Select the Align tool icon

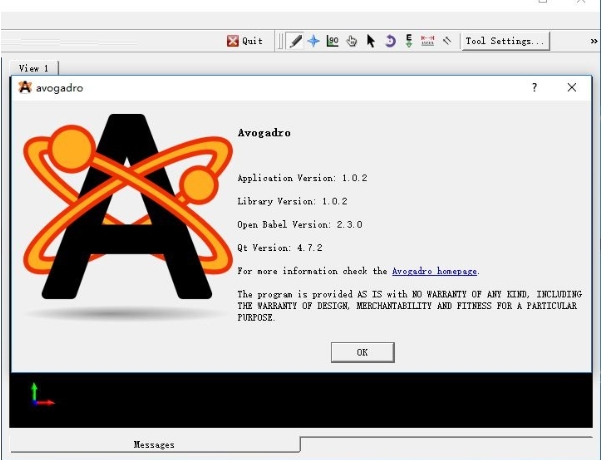pos(447,41)
